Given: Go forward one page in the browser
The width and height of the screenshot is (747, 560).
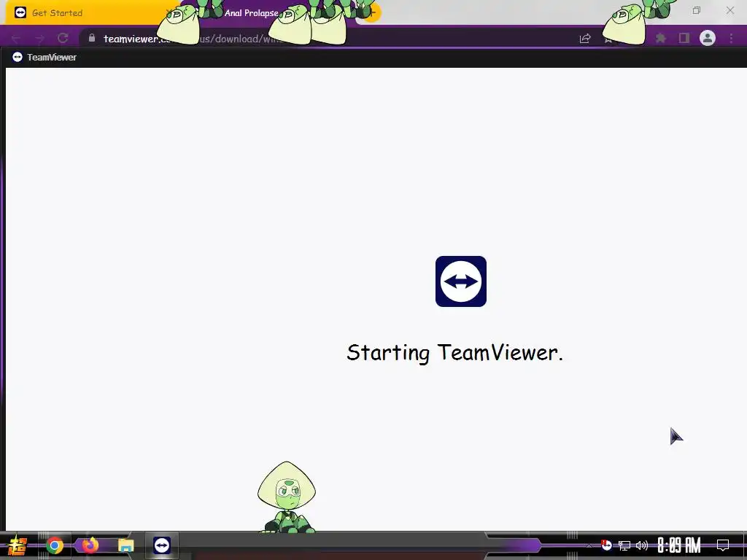Looking at the screenshot, I should [x=39, y=39].
